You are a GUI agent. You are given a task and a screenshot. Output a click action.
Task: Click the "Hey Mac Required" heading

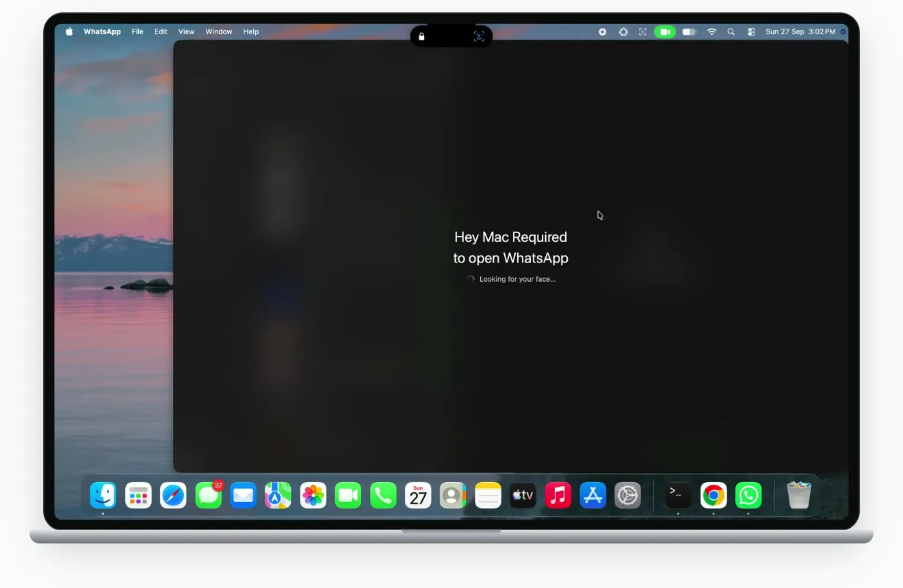[x=511, y=237]
